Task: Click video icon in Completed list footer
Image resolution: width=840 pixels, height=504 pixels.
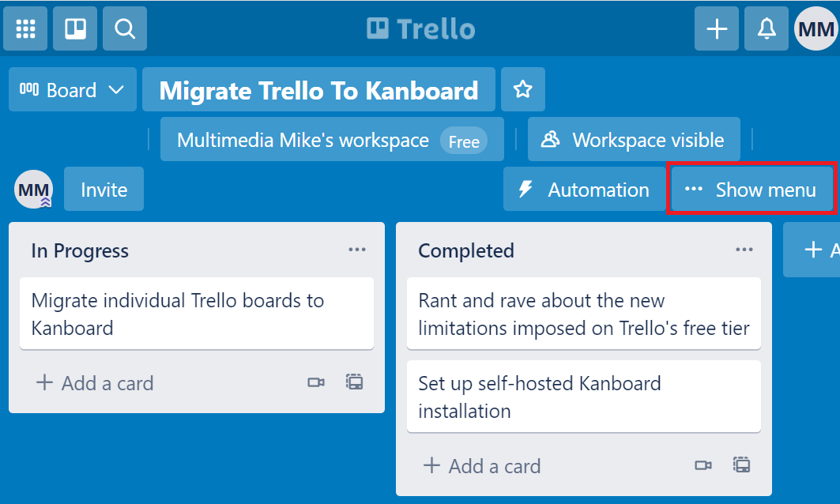Action: (x=703, y=465)
